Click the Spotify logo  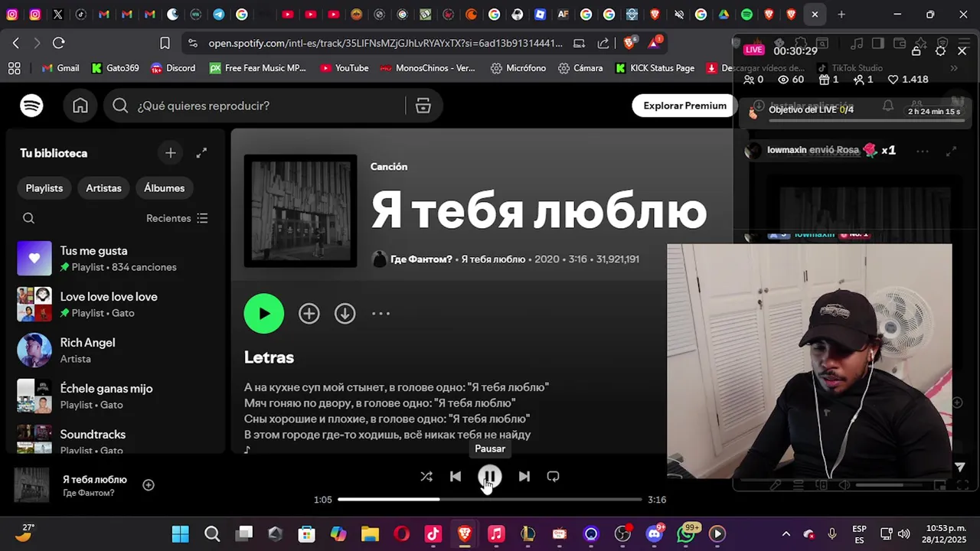pos(31,106)
